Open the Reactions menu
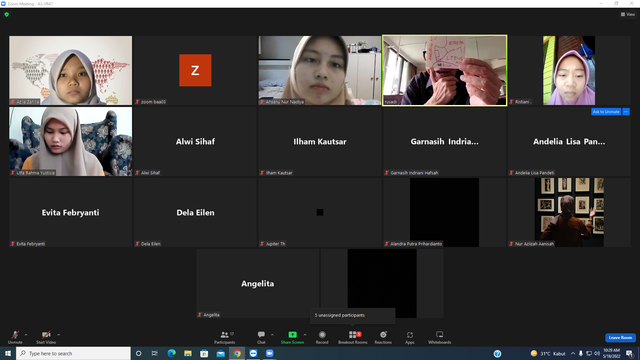The height and width of the screenshot is (360, 640). (383, 337)
